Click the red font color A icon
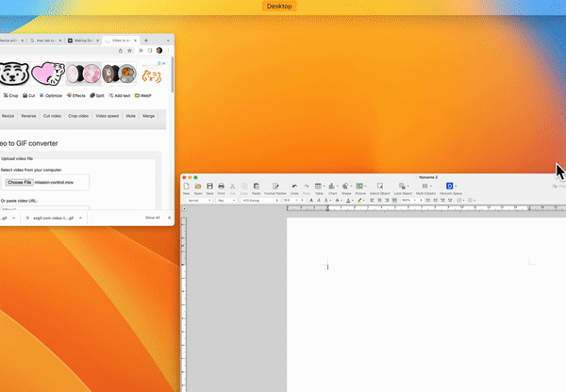 coord(348,200)
